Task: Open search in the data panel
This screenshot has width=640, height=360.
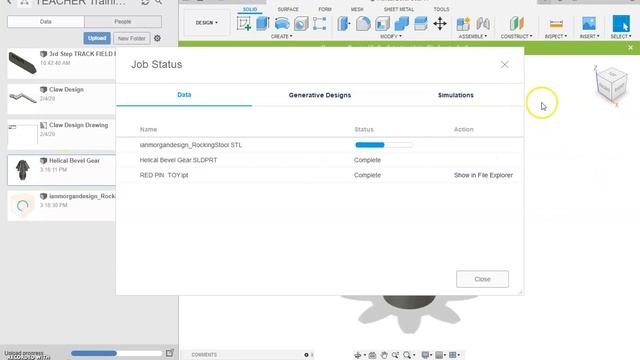Action: (x=159, y=2)
